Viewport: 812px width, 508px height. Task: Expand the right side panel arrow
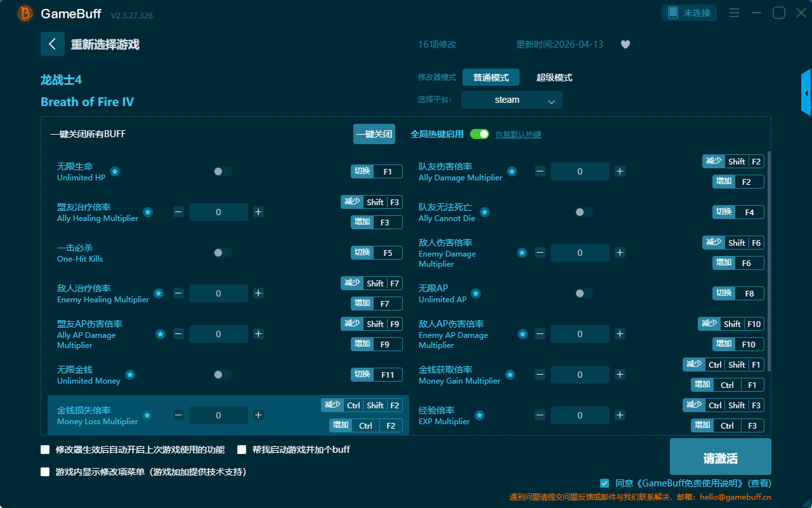806,93
